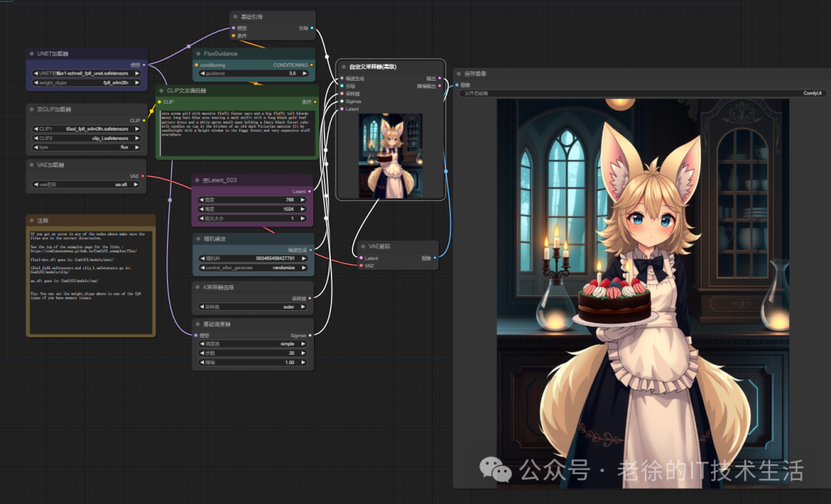Open the 调度器 dropdown set to simple

[x=252, y=344]
